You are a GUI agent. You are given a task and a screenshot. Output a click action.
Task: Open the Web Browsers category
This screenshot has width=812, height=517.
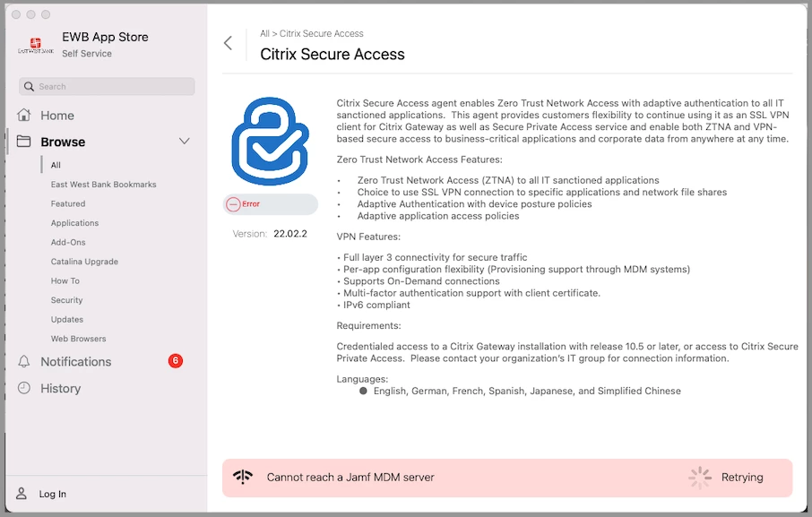tap(78, 339)
